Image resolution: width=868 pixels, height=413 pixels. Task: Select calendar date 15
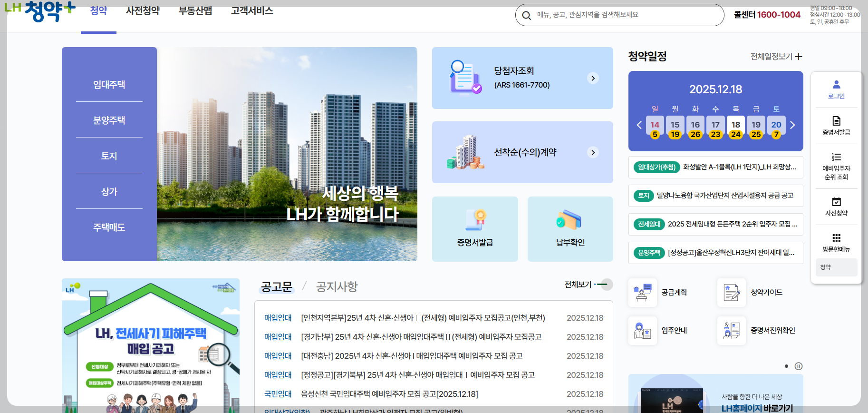point(675,125)
